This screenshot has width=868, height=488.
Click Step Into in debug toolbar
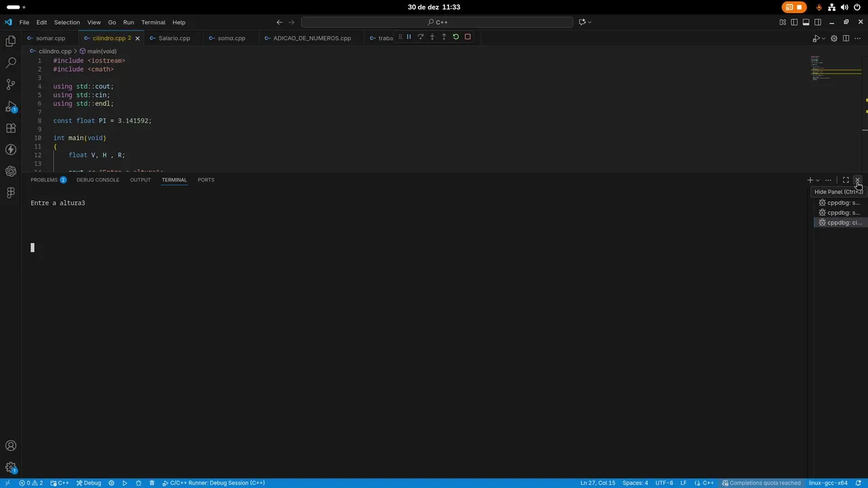pyautogui.click(x=432, y=37)
